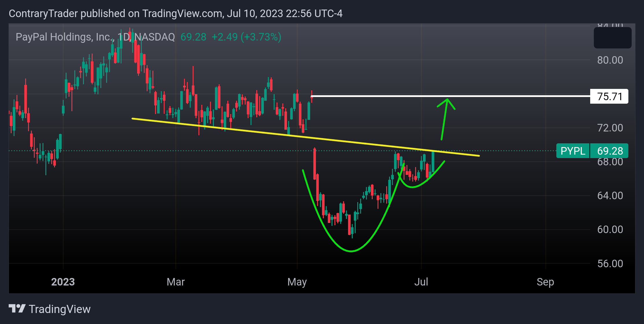Click the PYPL ticker price tag
This screenshot has height=324, width=644.
click(573, 151)
